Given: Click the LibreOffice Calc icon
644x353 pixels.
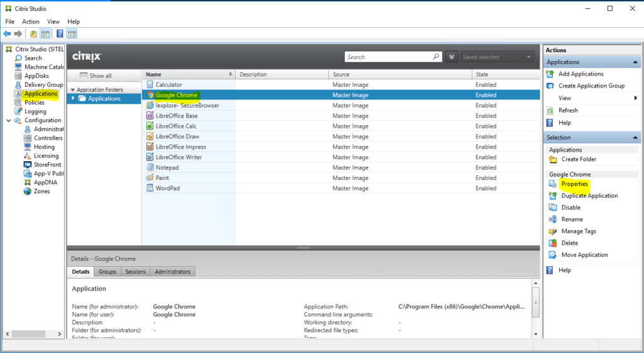Looking at the screenshot, I should 150,126.
